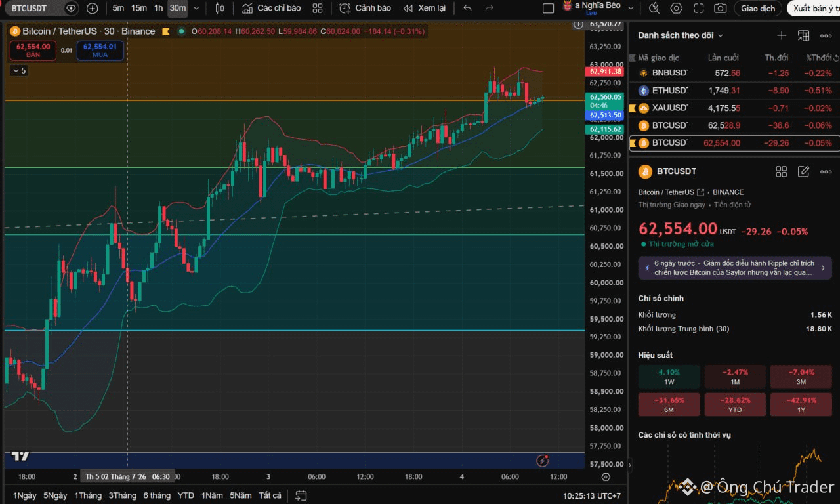Sort watchlist by Lần cuối column
The image size is (840, 504).
[x=723, y=58]
